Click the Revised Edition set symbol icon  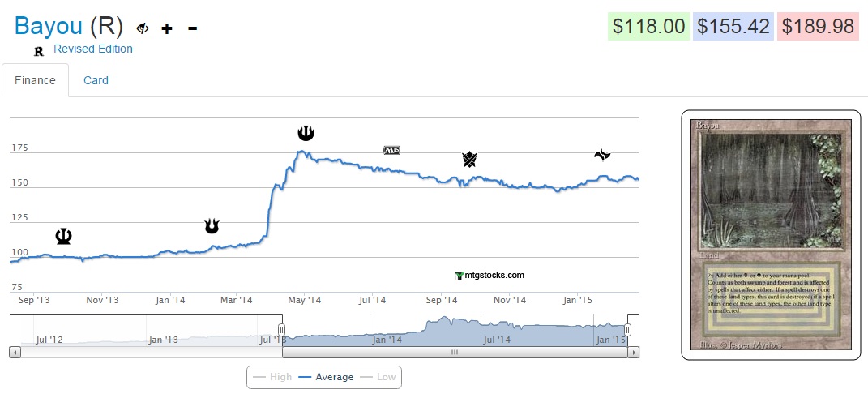pos(38,51)
